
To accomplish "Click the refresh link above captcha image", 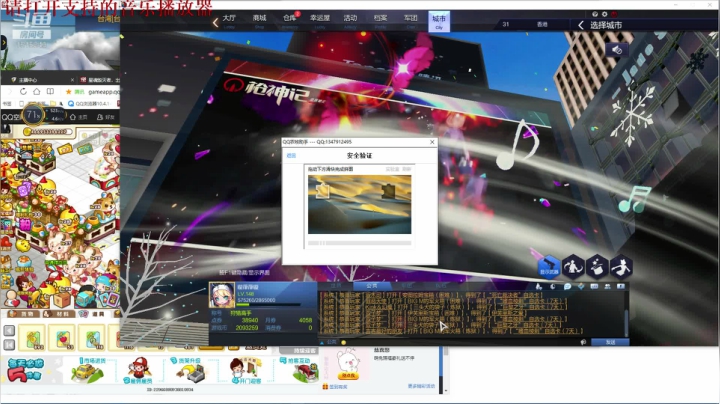I will pyautogui.click(x=407, y=169).
